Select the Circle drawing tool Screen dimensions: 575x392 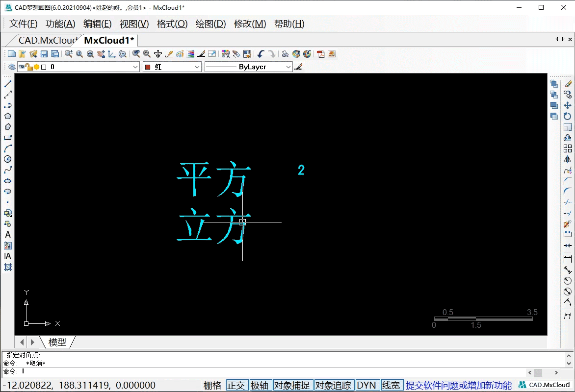tap(8, 159)
